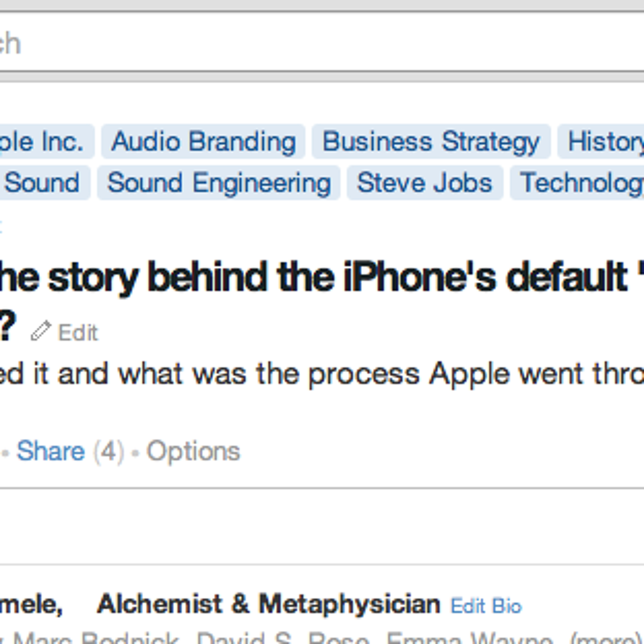Open the Business Strategy topic tag
Screen dimensions: 644x644
431,142
